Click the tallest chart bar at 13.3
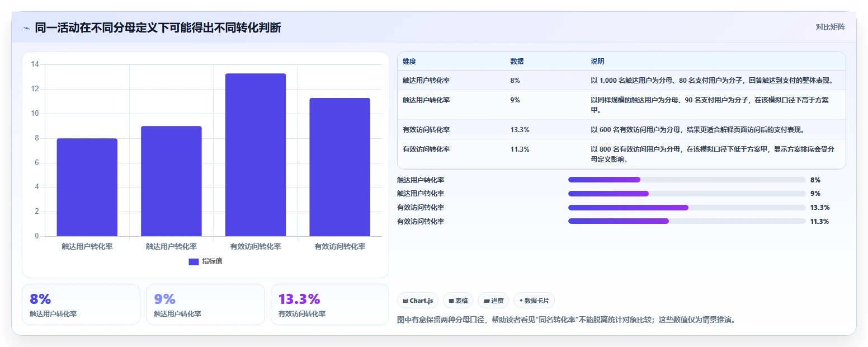The image size is (868, 347). tap(256, 155)
